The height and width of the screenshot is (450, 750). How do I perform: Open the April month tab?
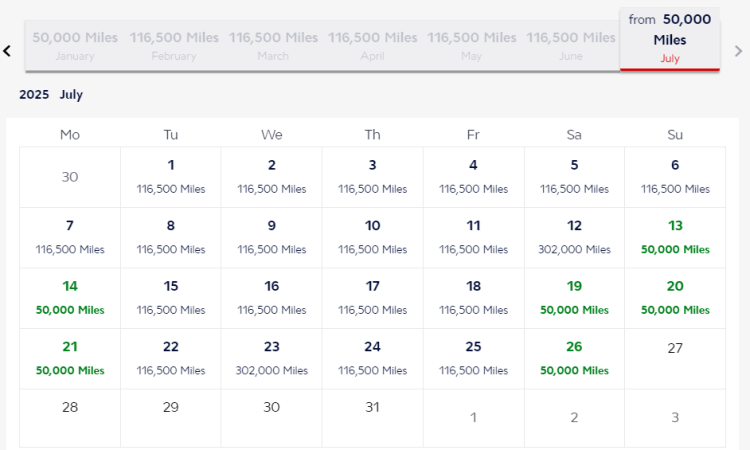pyautogui.click(x=373, y=46)
